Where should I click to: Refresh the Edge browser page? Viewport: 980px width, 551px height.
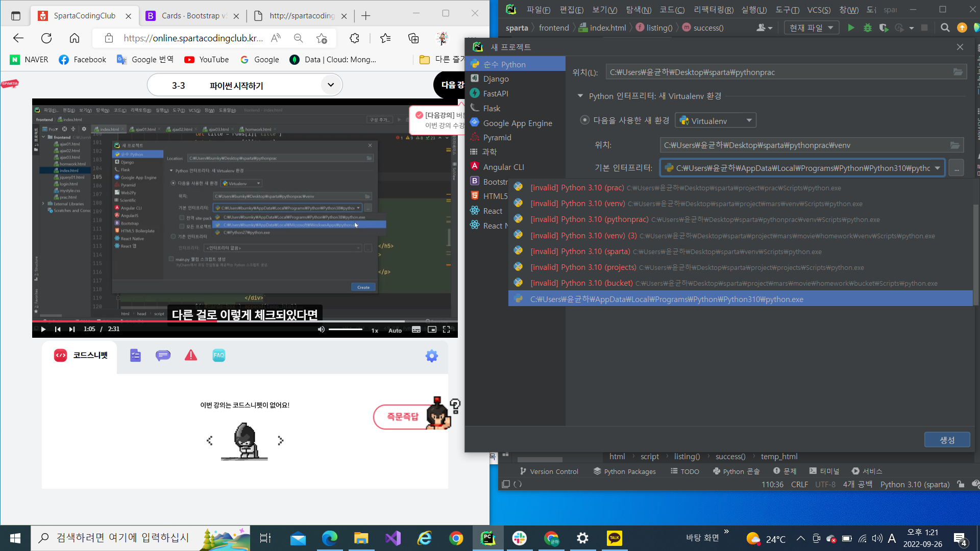click(46, 38)
